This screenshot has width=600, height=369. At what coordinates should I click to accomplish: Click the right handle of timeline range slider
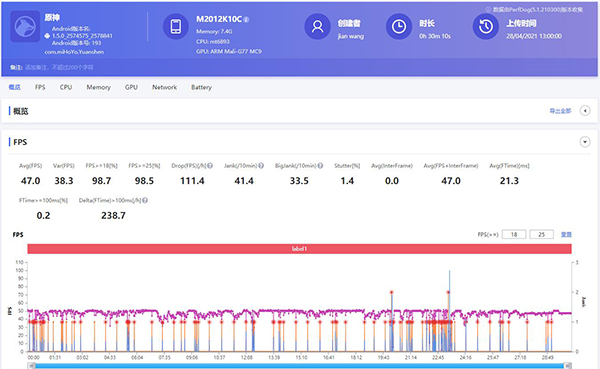[568, 366]
